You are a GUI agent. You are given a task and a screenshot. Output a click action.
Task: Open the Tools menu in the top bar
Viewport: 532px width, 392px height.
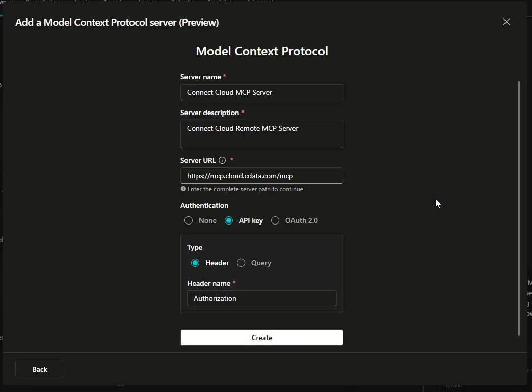(82, 2)
